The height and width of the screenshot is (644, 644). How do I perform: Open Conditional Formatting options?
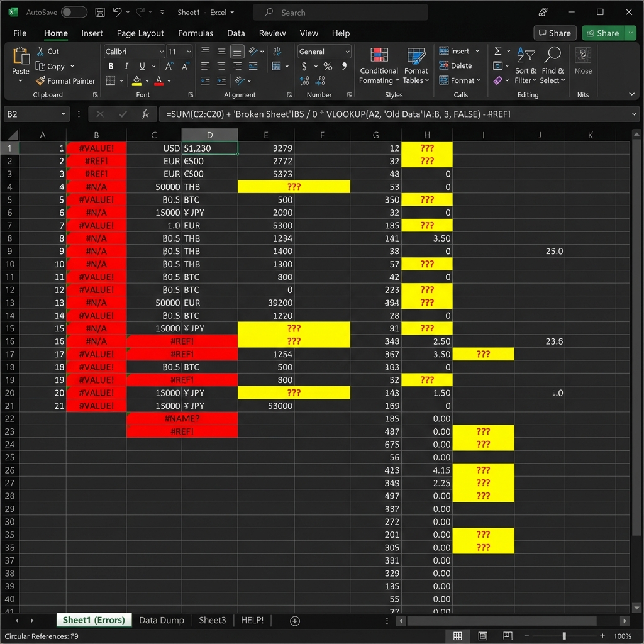pos(378,65)
